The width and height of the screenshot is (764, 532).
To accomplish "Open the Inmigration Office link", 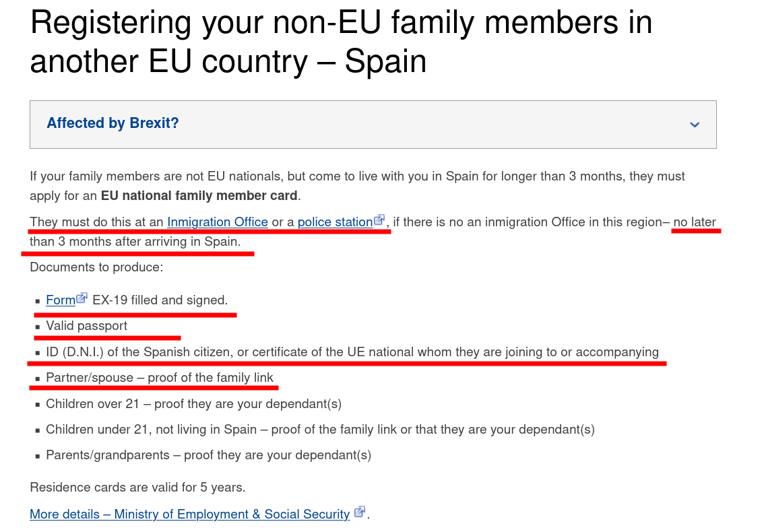I will pyautogui.click(x=218, y=222).
